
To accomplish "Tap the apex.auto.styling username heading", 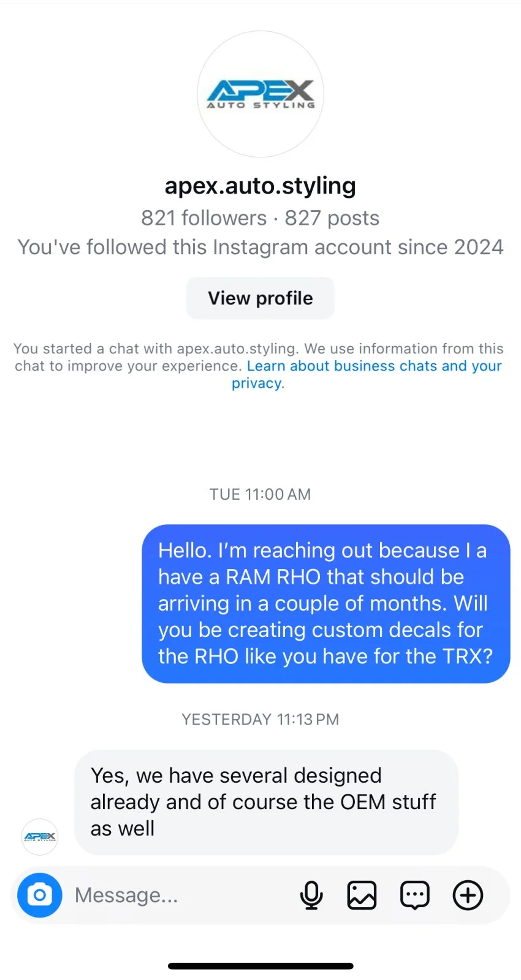I will pos(260,185).
